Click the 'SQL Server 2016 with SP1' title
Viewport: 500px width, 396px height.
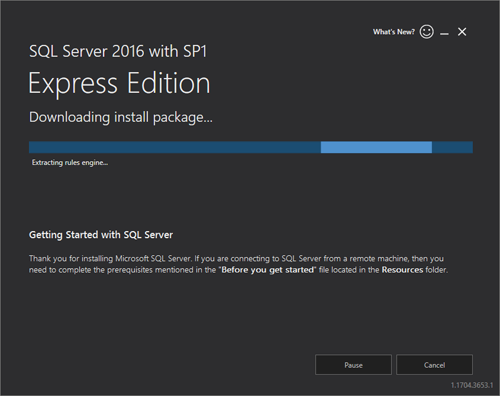[118, 51]
